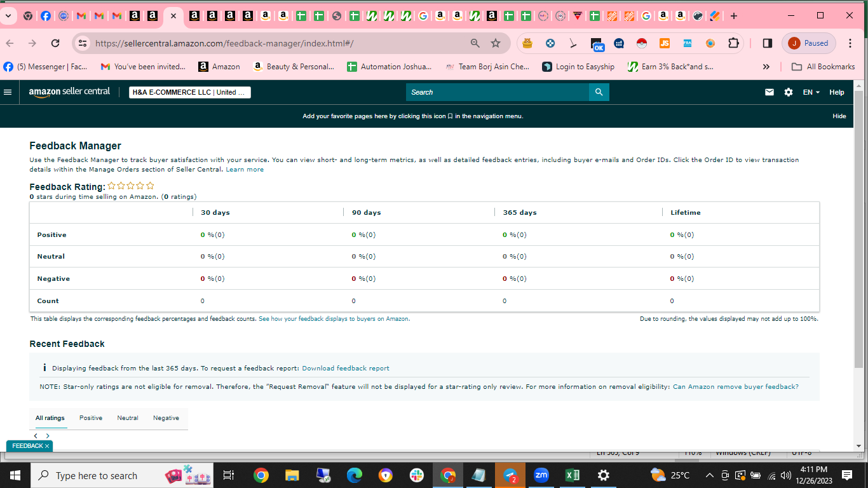This screenshot has height=488, width=868.
Task: Open the 'Earn 3% Back' bookmark
Action: pyautogui.click(x=670, y=66)
